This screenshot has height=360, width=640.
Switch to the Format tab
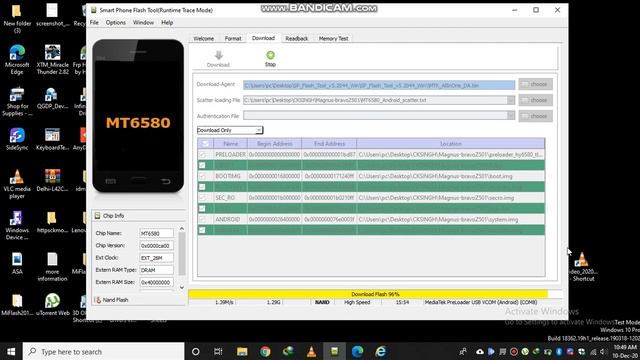tap(233, 38)
